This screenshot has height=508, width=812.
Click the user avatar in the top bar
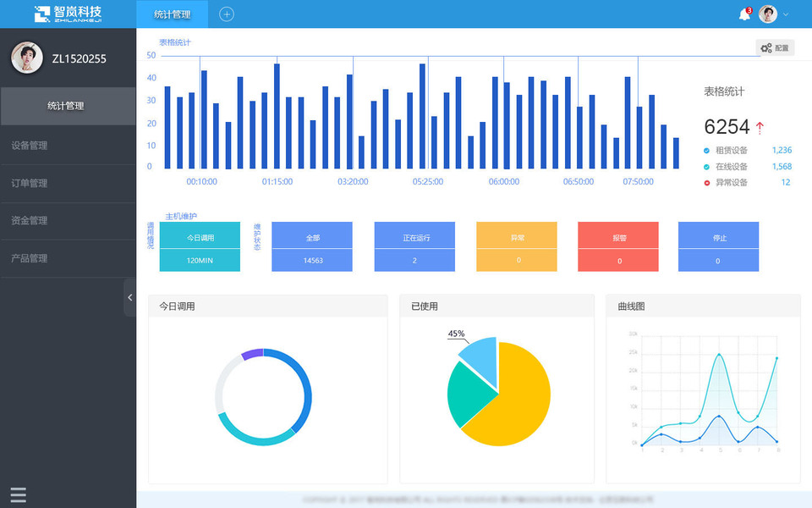pos(768,14)
